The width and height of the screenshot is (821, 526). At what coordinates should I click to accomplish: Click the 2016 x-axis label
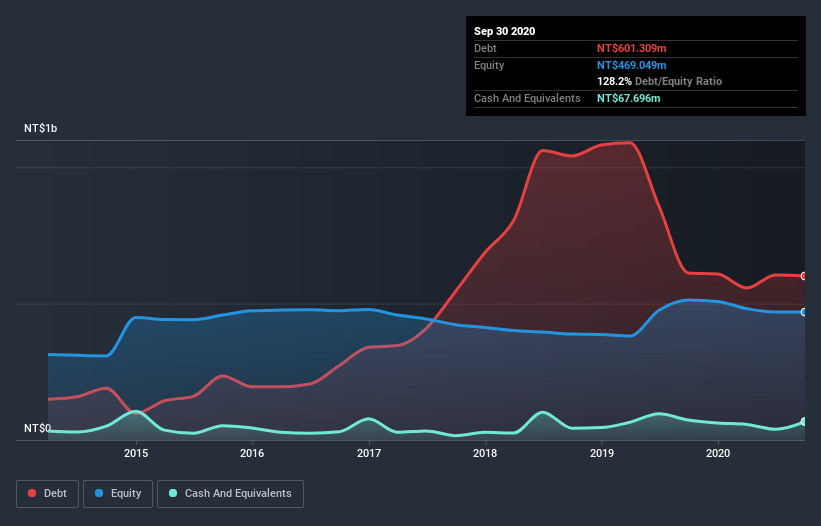(252, 453)
